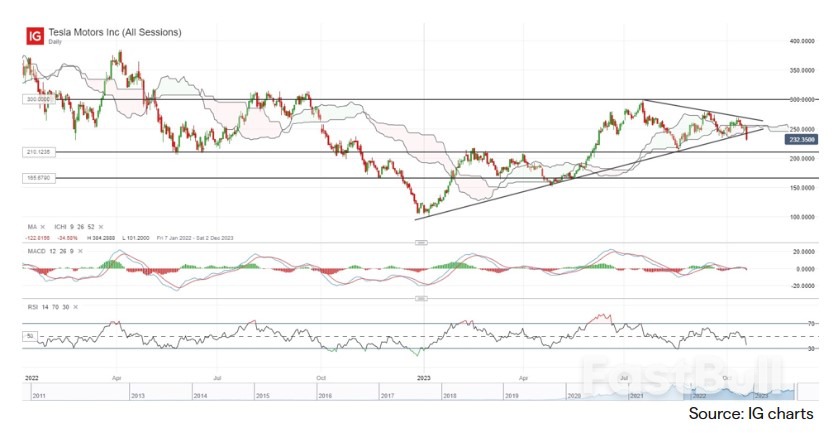Click the RSI 50 level label

[x=30, y=336]
